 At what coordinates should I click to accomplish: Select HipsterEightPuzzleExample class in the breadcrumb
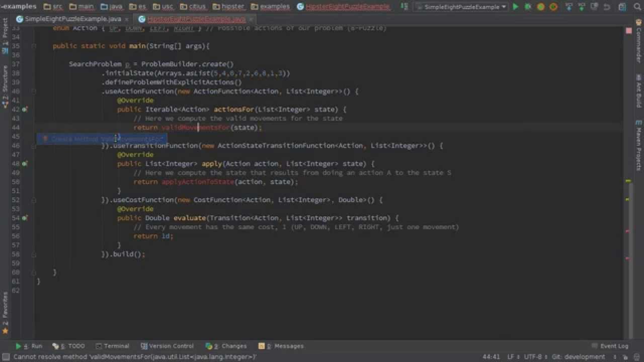[x=344, y=7]
